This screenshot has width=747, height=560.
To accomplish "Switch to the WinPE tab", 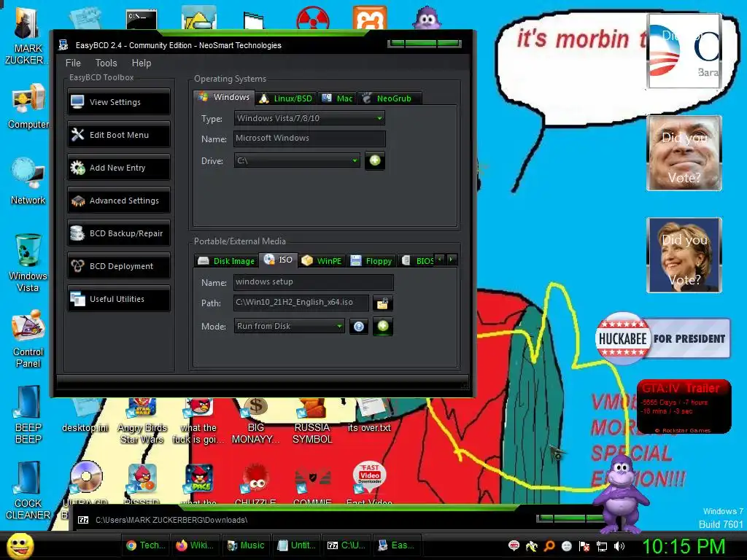I will coord(322,261).
